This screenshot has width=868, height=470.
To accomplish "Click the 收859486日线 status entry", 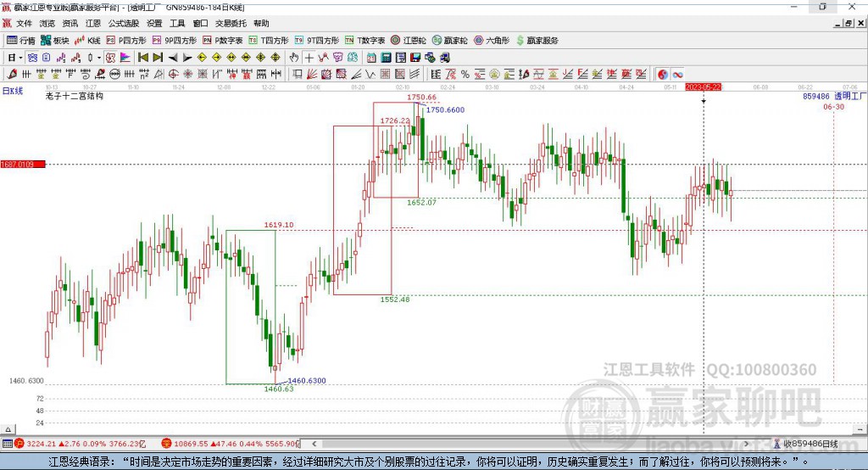I will [810, 444].
